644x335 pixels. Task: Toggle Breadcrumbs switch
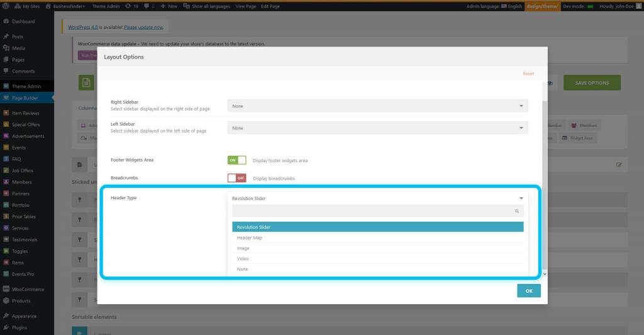(237, 178)
